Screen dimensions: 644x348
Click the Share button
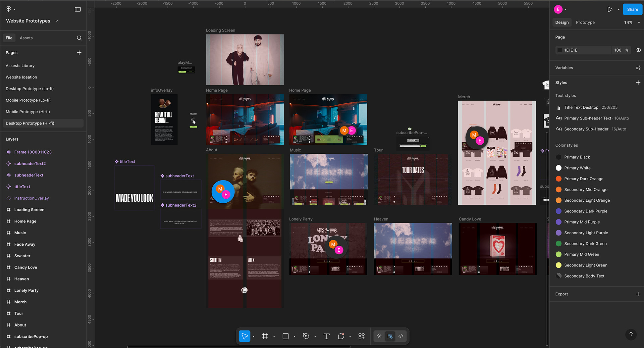point(632,9)
